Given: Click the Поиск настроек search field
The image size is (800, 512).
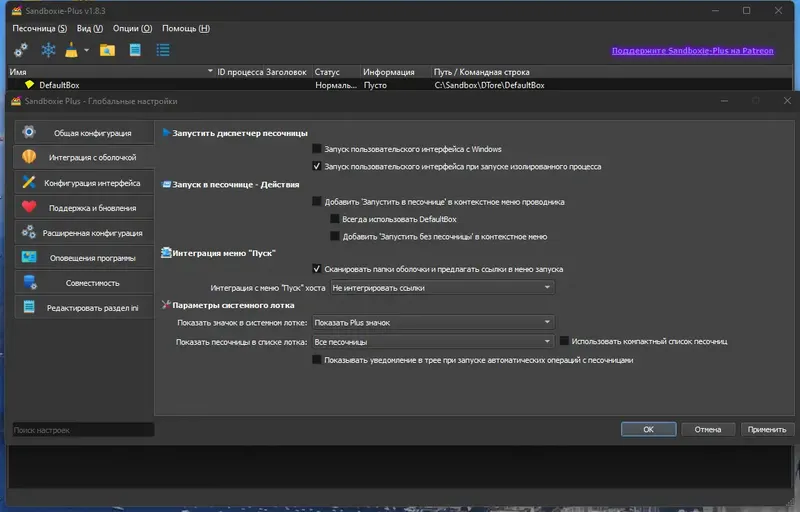Looking at the screenshot, I should point(83,430).
